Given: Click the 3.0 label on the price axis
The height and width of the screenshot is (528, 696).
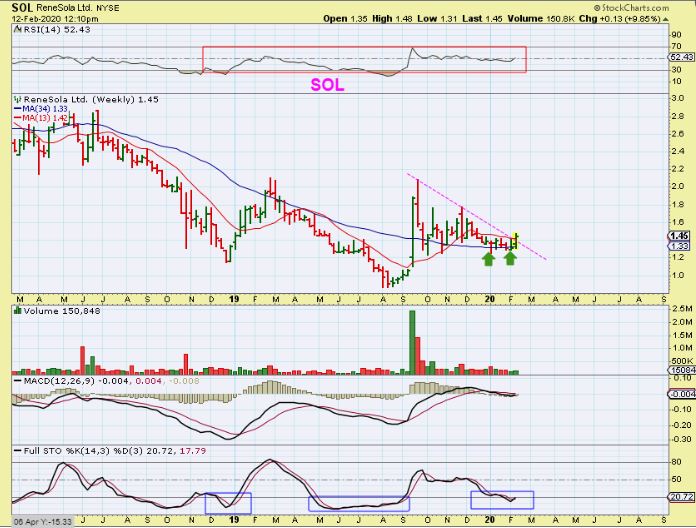Looking at the screenshot, I should (x=677, y=99).
